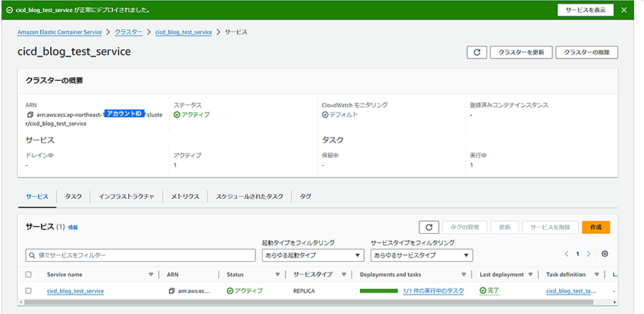Click サービスを表示 button in banner

click(585, 10)
